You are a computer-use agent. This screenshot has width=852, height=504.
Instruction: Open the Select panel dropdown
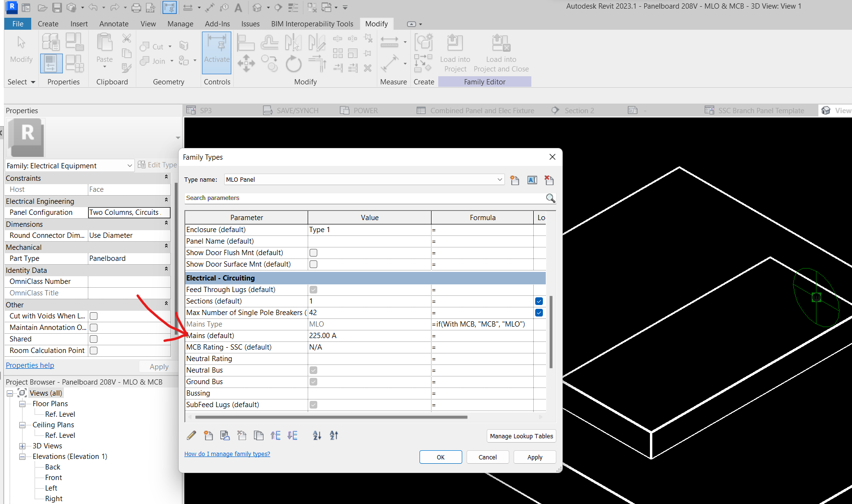pos(22,82)
